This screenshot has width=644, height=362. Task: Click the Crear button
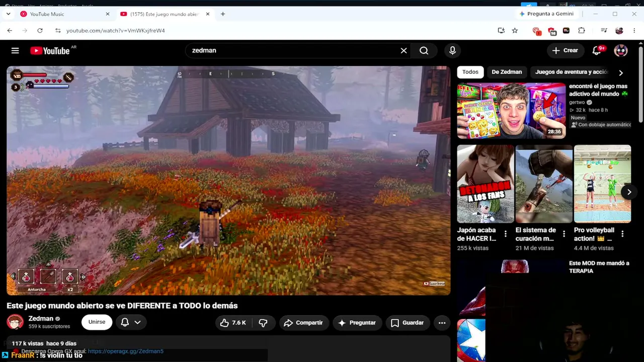click(565, 50)
